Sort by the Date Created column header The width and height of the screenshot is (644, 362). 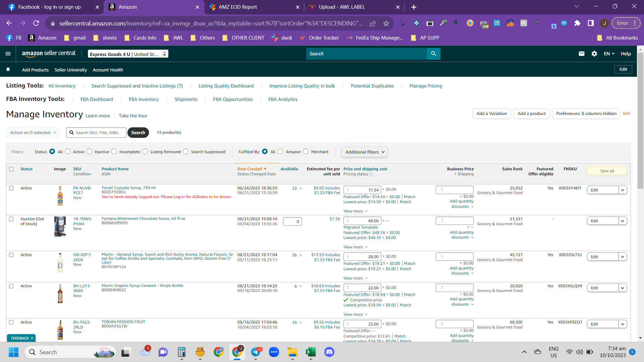pyautogui.click(x=252, y=169)
